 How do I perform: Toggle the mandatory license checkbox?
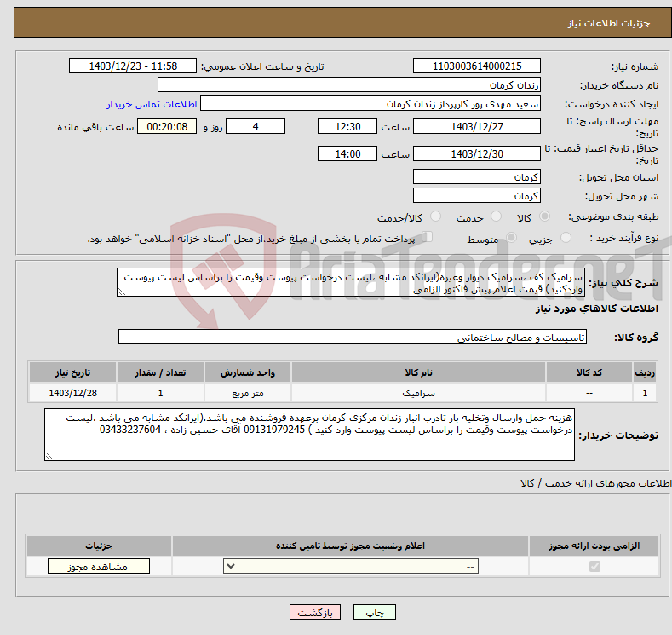[x=594, y=567]
